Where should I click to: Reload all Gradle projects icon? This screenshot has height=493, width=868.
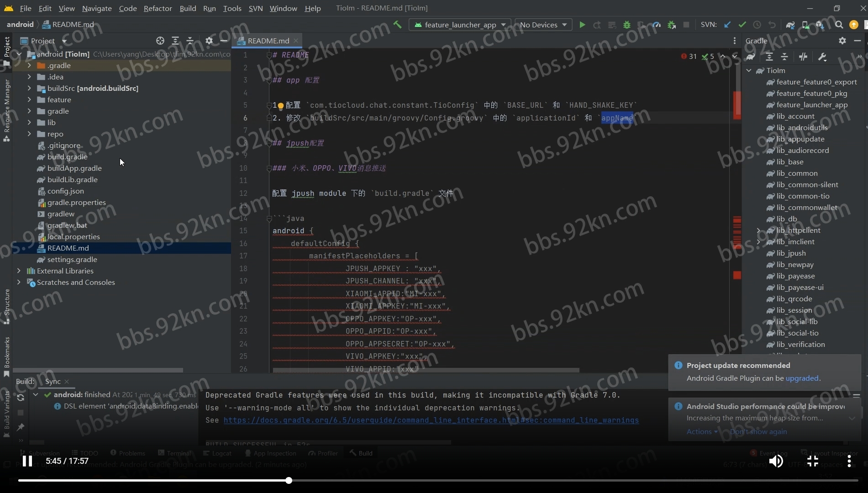751,57
